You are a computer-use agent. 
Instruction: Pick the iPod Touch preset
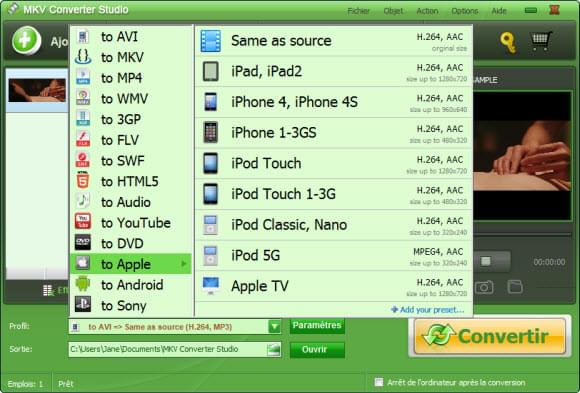(x=334, y=164)
